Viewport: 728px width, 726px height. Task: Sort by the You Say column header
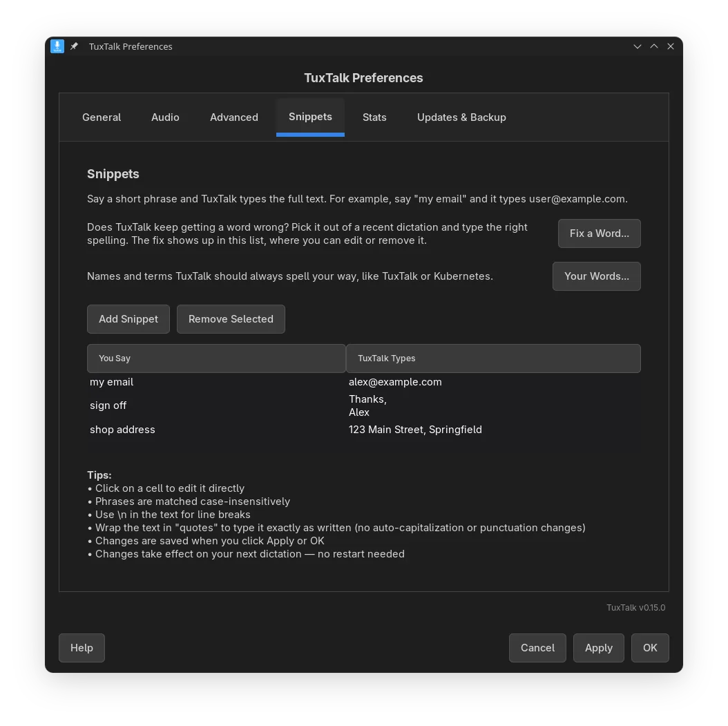click(x=216, y=359)
